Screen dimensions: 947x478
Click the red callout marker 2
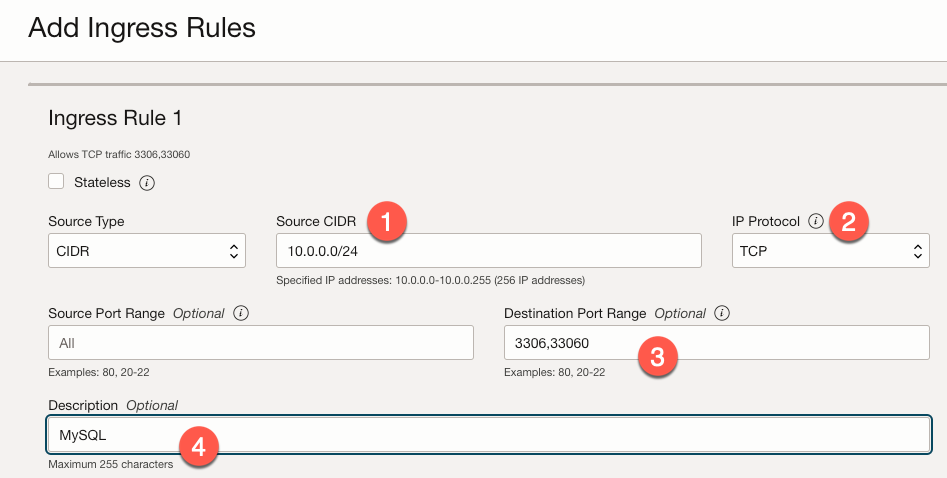848,222
